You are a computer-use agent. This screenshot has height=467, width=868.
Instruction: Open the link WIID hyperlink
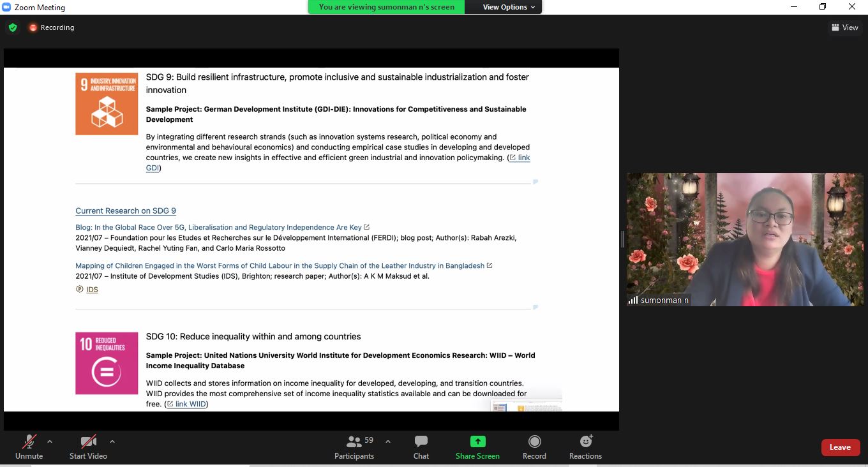(186, 404)
